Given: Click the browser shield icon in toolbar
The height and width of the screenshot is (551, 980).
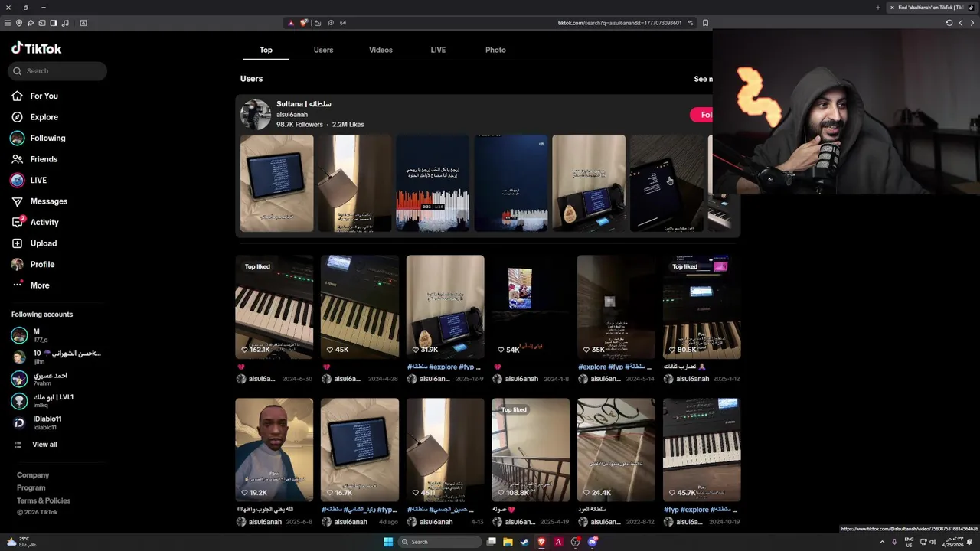Looking at the screenshot, I should coord(19,23).
